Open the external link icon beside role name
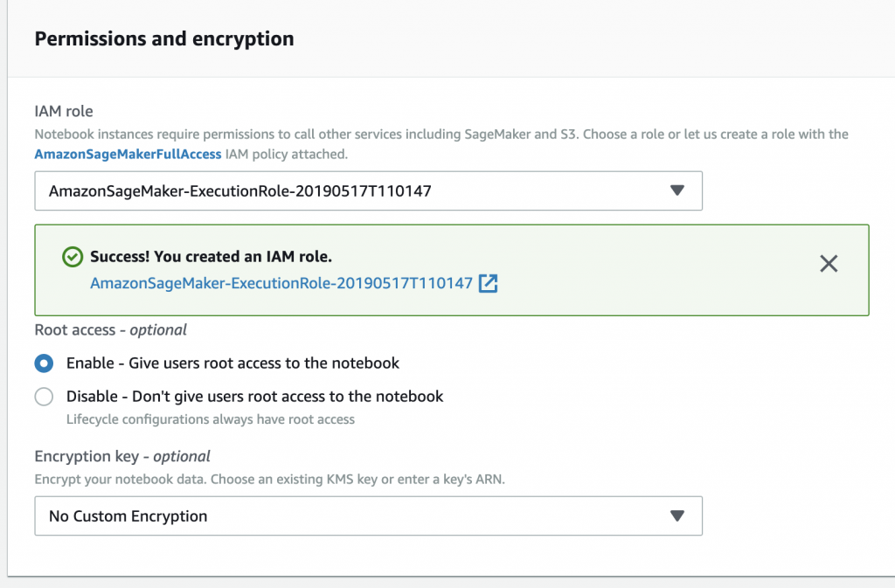The width and height of the screenshot is (895, 588). (488, 283)
